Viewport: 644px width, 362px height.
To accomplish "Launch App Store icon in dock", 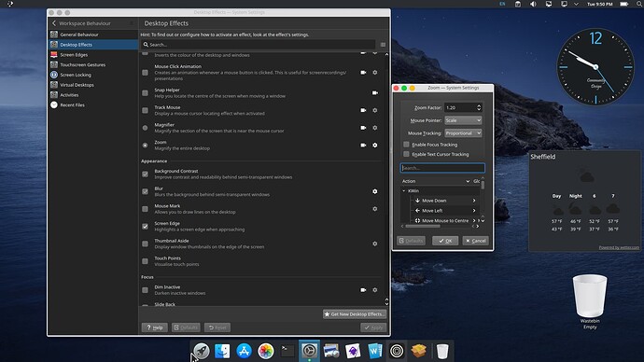I will pyautogui.click(x=244, y=351).
